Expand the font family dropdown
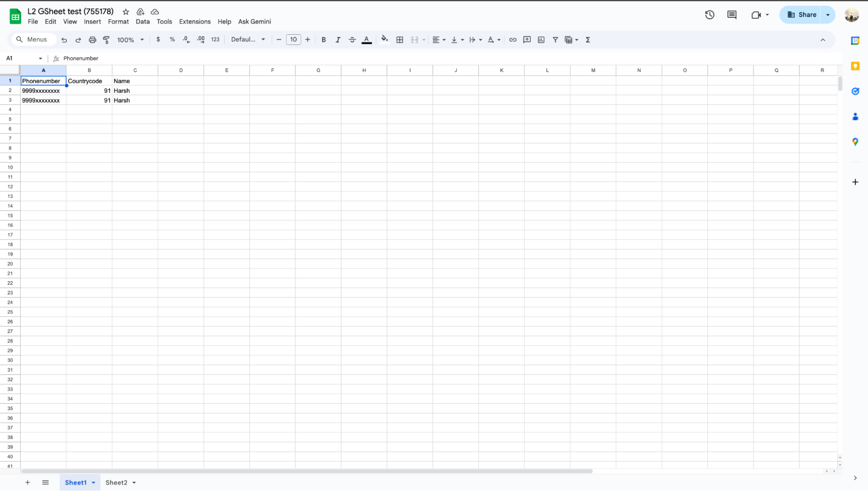 coord(248,40)
